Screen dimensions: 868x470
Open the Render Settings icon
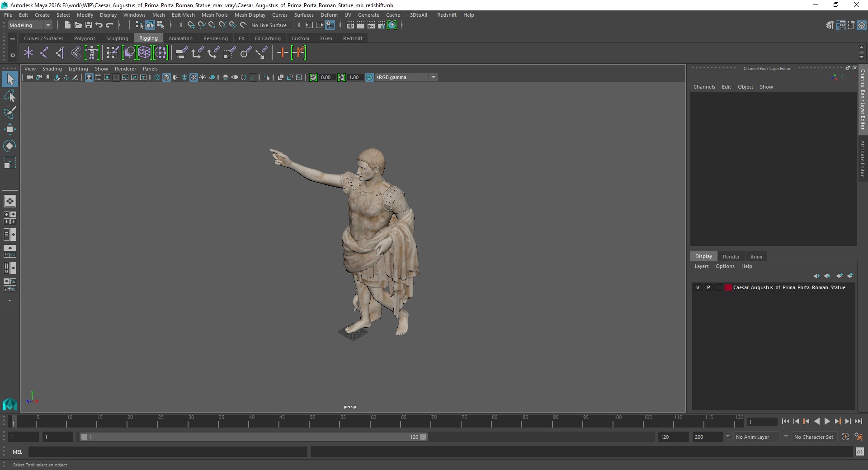click(x=382, y=25)
